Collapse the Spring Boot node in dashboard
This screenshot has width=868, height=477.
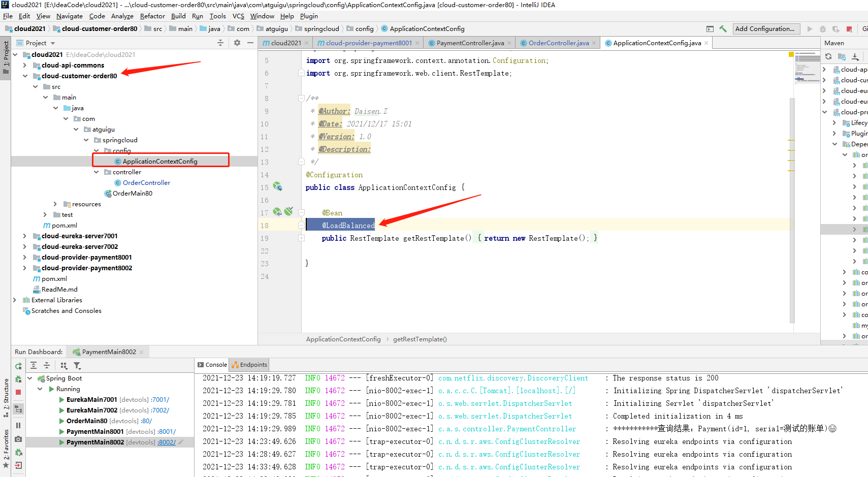pos(30,378)
